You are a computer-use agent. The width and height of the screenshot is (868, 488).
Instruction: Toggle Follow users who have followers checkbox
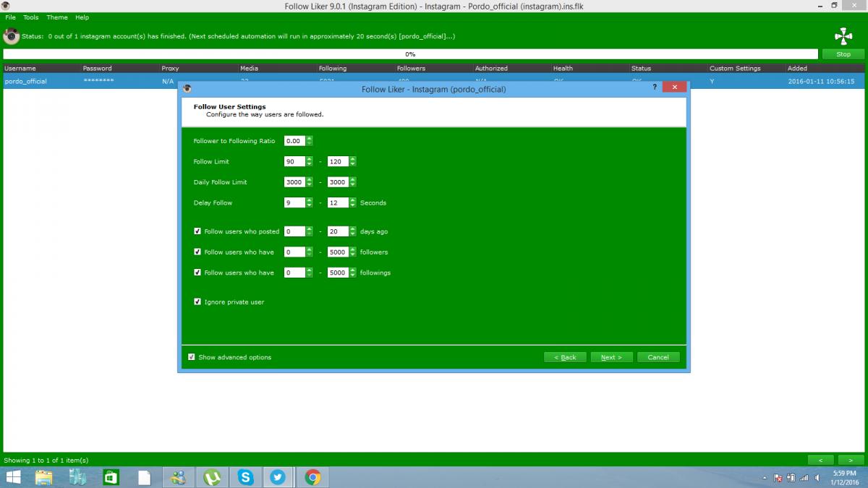[197, 252]
